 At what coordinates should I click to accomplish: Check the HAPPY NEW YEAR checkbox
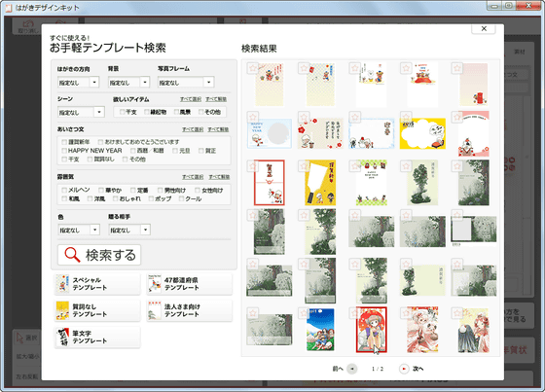coord(64,151)
